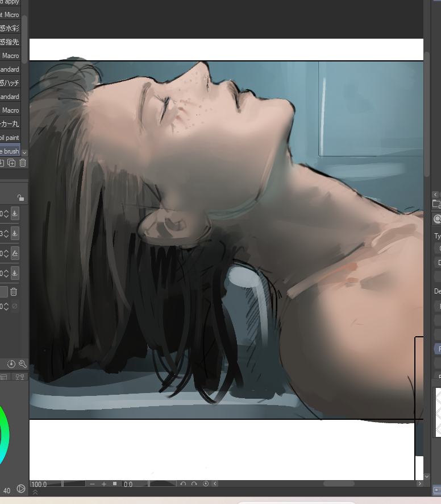Fit canvas to screen square button

point(115,484)
